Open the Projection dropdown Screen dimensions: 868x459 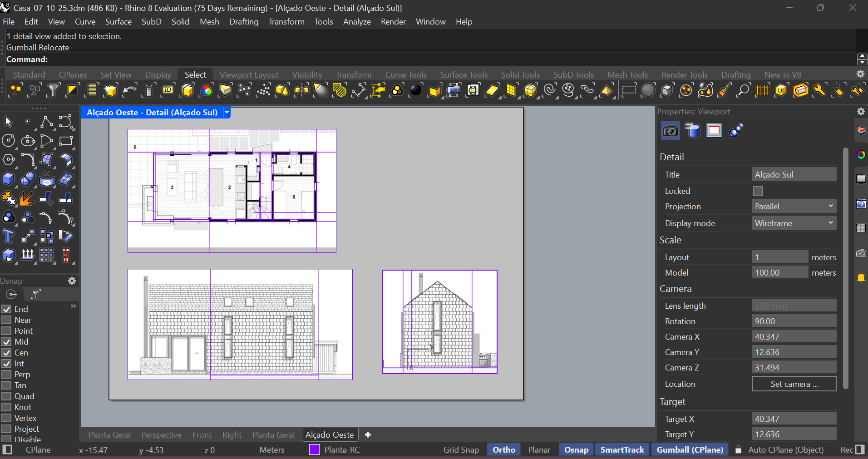794,207
